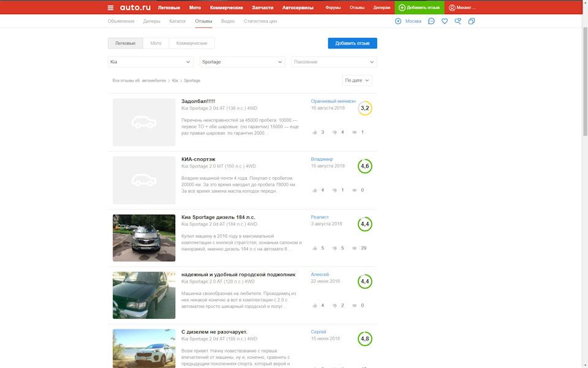Open Форумы menu item
Viewport: 588px width, 368px height.
click(x=333, y=7)
